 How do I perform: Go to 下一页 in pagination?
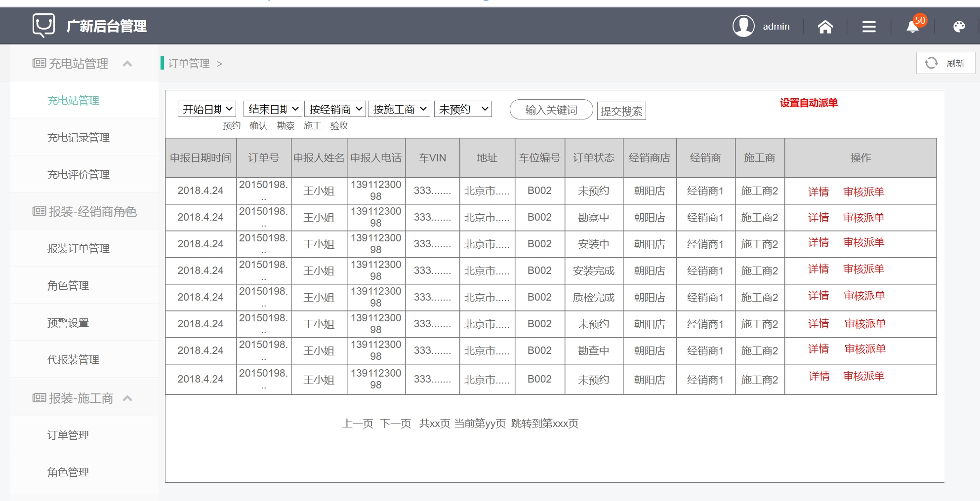point(396,423)
